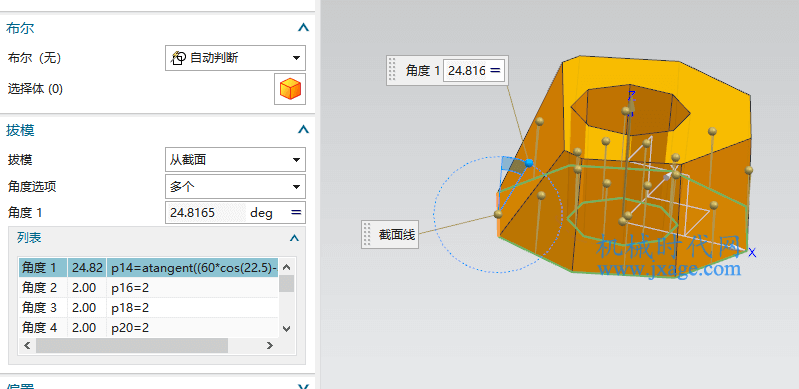799x389 pixels.
Task: Click the blue angle handle sphere on model
Action: point(529,163)
